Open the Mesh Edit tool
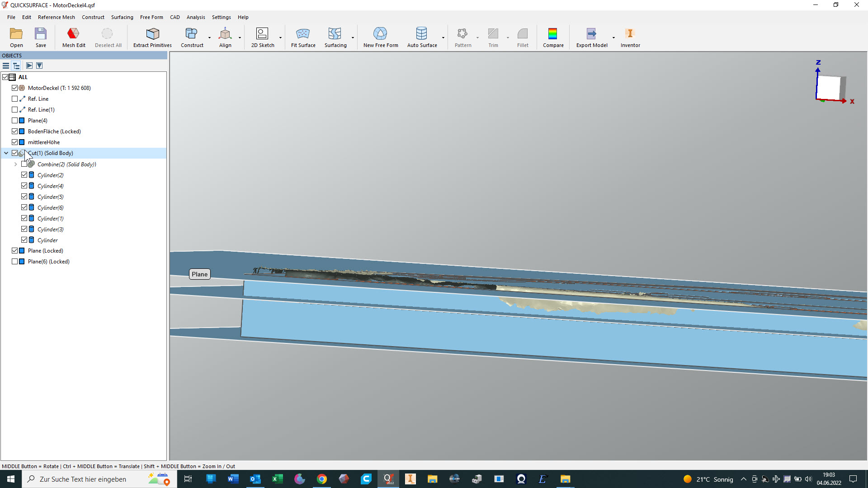Screen dimensions: 868x488 [73, 37]
